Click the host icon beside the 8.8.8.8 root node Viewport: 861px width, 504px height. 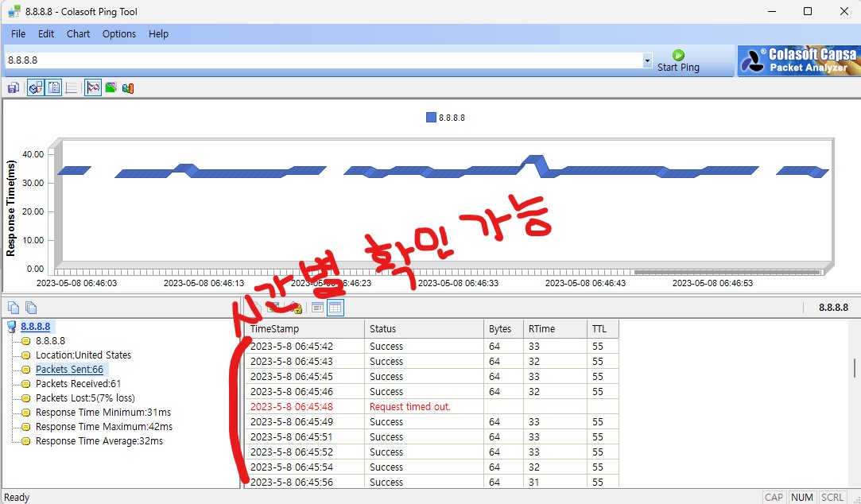point(12,327)
